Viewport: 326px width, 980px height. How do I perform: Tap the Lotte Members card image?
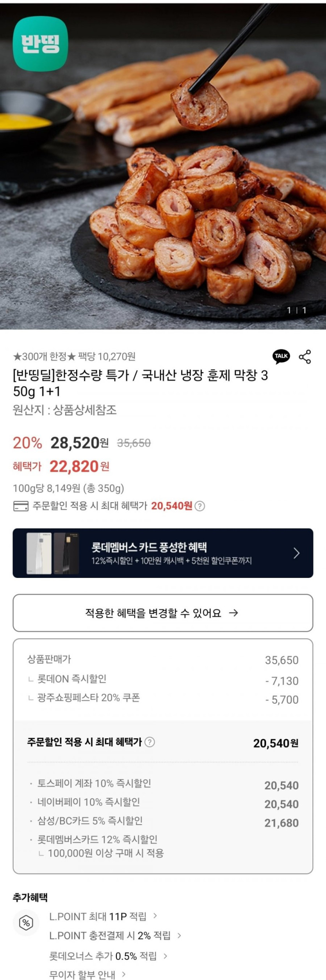(52, 553)
